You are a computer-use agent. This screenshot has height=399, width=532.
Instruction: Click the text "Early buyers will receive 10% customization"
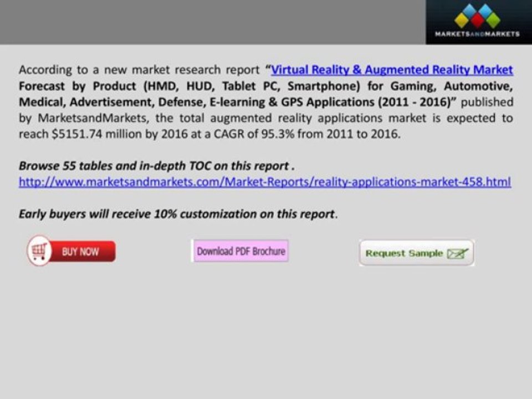pos(138,214)
